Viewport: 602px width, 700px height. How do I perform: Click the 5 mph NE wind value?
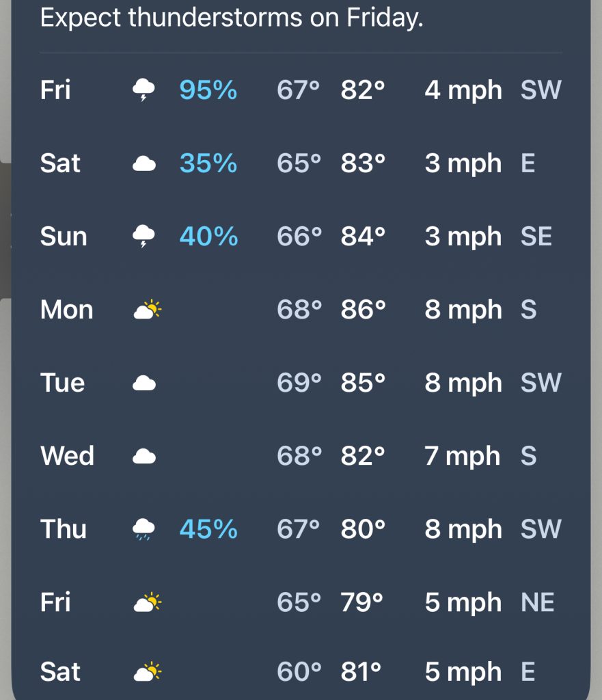tap(489, 603)
